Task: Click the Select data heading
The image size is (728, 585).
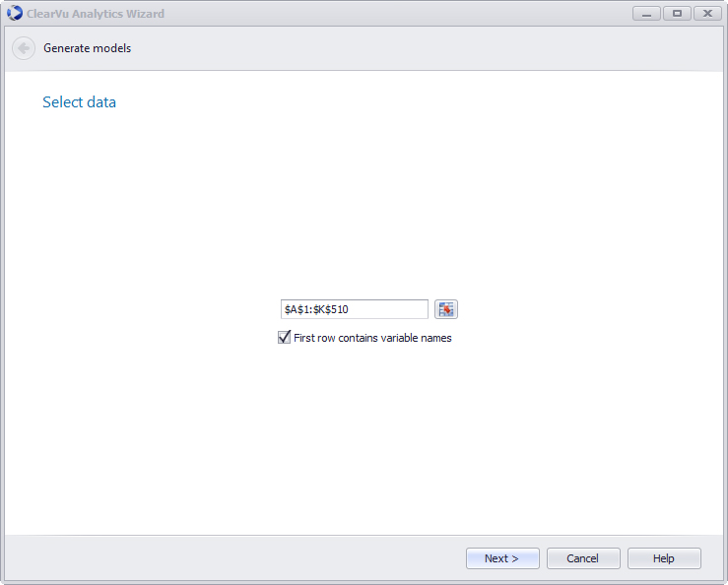Action: tap(80, 102)
